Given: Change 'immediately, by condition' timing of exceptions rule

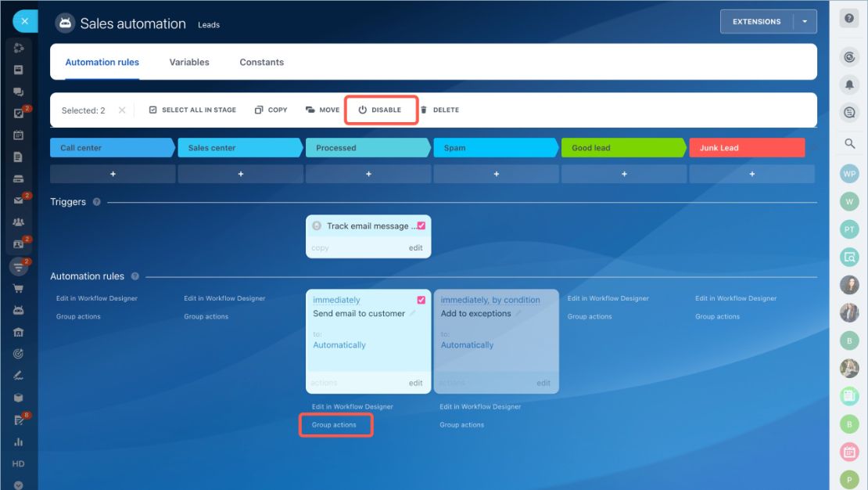Looking at the screenshot, I should pyautogui.click(x=490, y=300).
